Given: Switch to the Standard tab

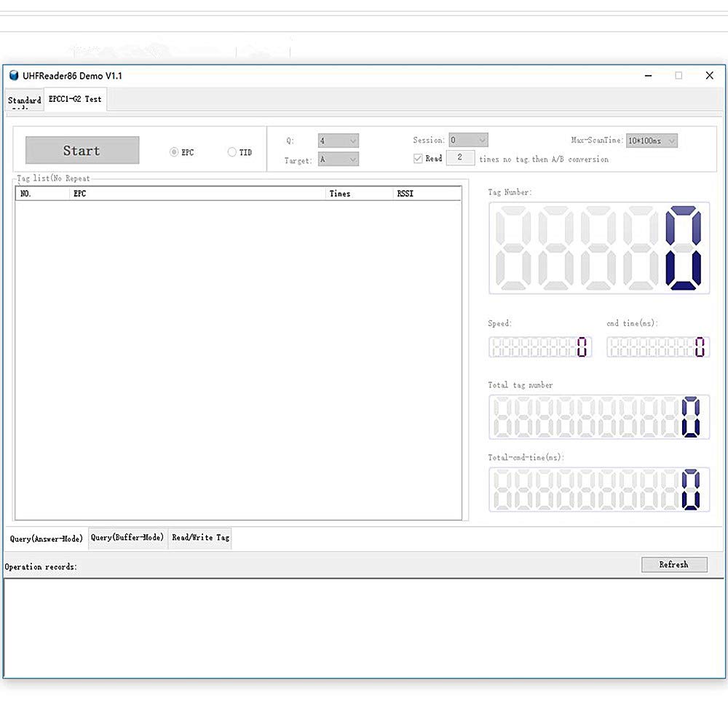Looking at the screenshot, I should [x=24, y=100].
